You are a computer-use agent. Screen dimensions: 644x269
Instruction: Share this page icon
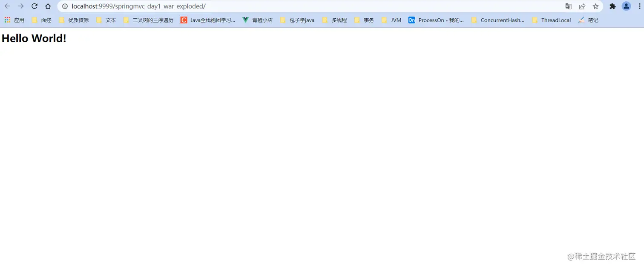pos(582,6)
